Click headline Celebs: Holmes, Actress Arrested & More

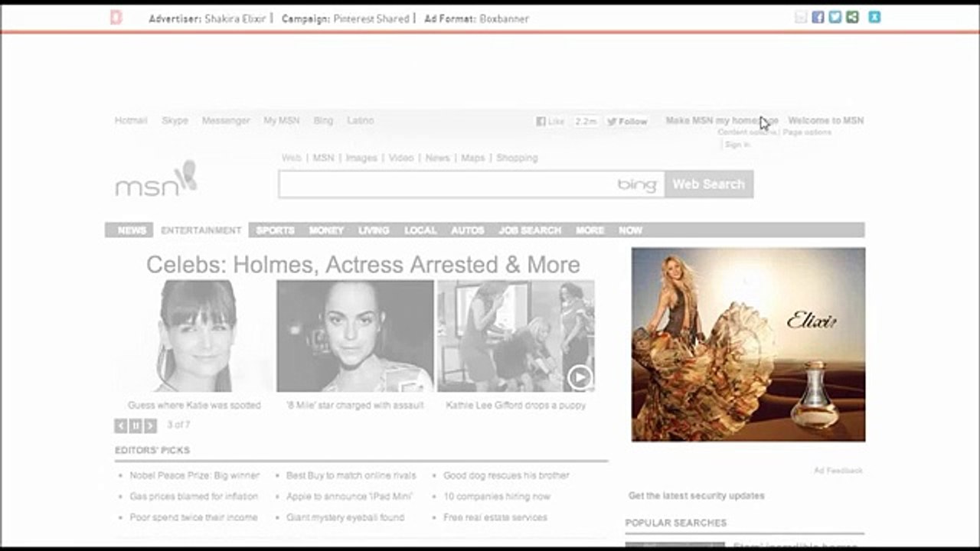pos(363,265)
